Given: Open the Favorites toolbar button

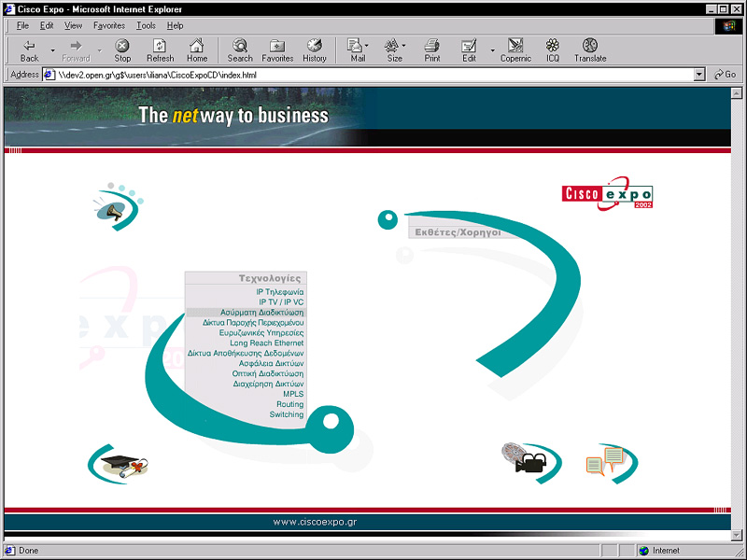Looking at the screenshot, I should pos(277,50).
